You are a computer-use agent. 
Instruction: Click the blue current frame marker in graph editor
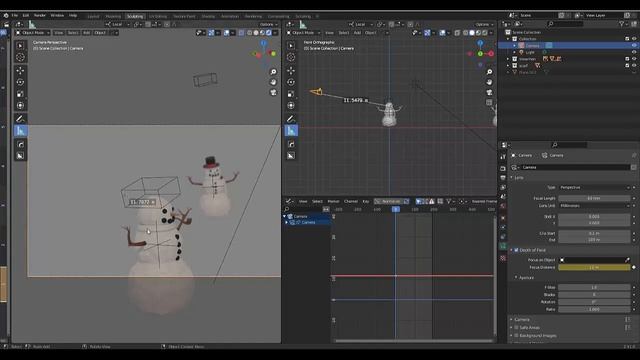pos(396,209)
